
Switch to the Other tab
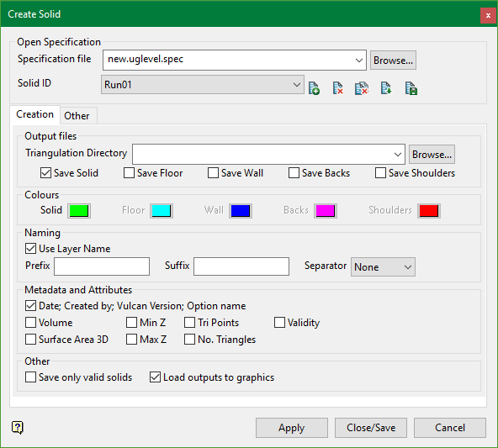pyautogui.click(x=77, y=116)
